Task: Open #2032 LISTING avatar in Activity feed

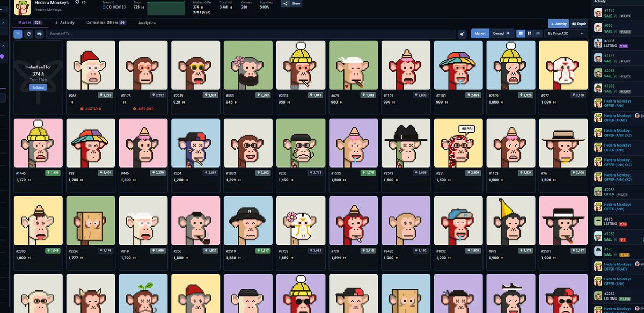Action: point(597,296)
